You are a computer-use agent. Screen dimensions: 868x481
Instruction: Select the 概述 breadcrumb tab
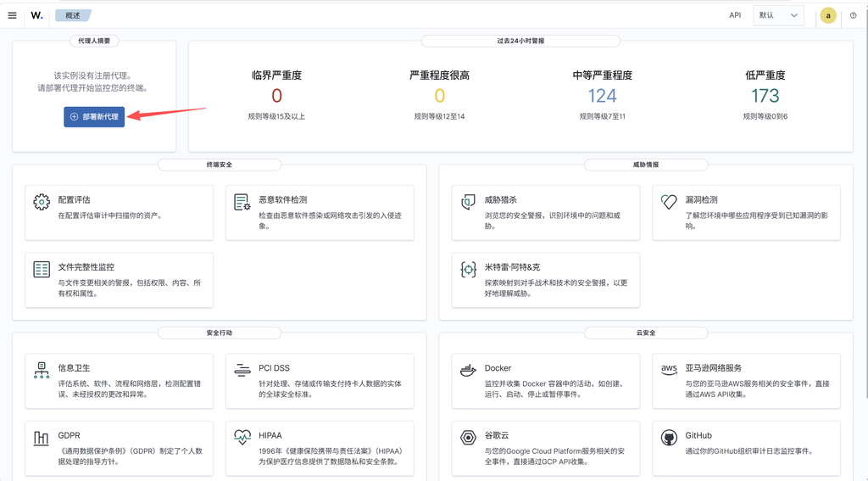point(73,15)
